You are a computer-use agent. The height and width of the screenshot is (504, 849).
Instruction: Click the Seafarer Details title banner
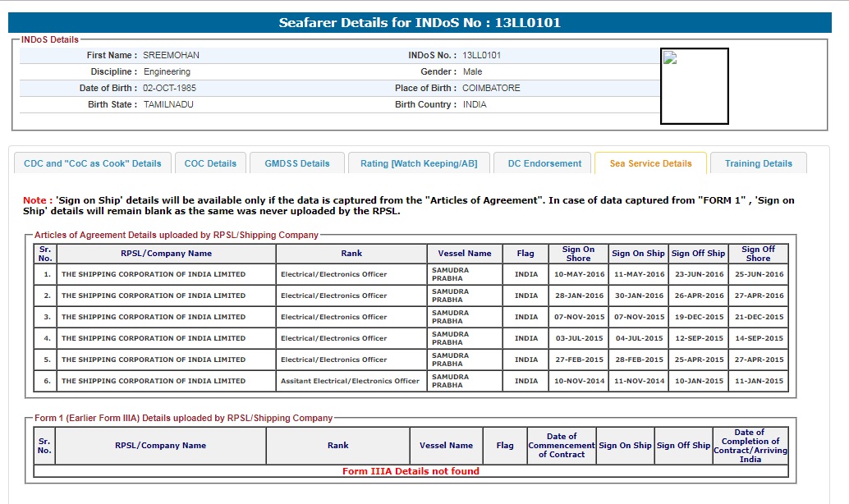[420, 23]
